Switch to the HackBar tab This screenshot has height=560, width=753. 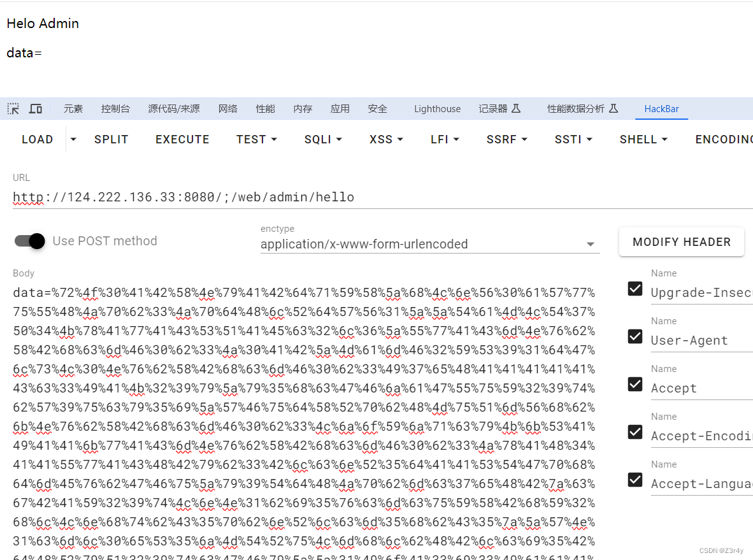(661, 108)
